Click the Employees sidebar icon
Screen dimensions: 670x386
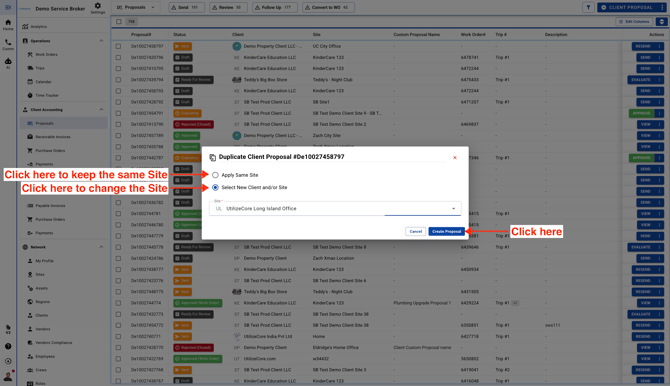30,357
